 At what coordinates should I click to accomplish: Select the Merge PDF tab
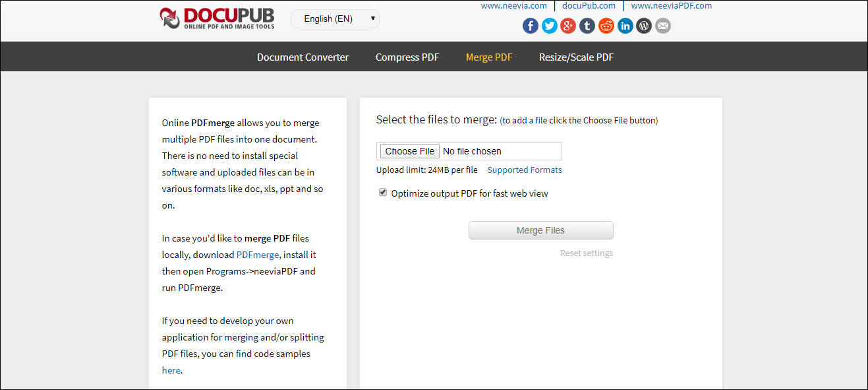pyautogui.click(x=489, y=57)
